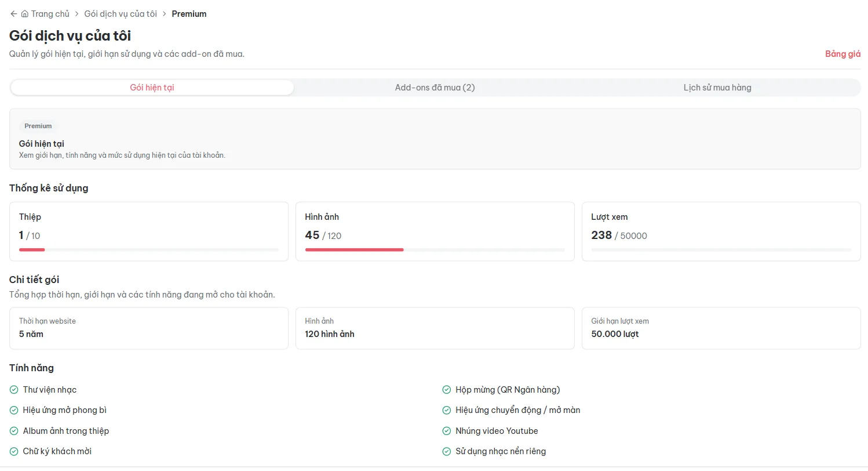
Task: Click the 'Sử dụng nhạc nền riêng' feature text
Action: (x=501, y=451)
